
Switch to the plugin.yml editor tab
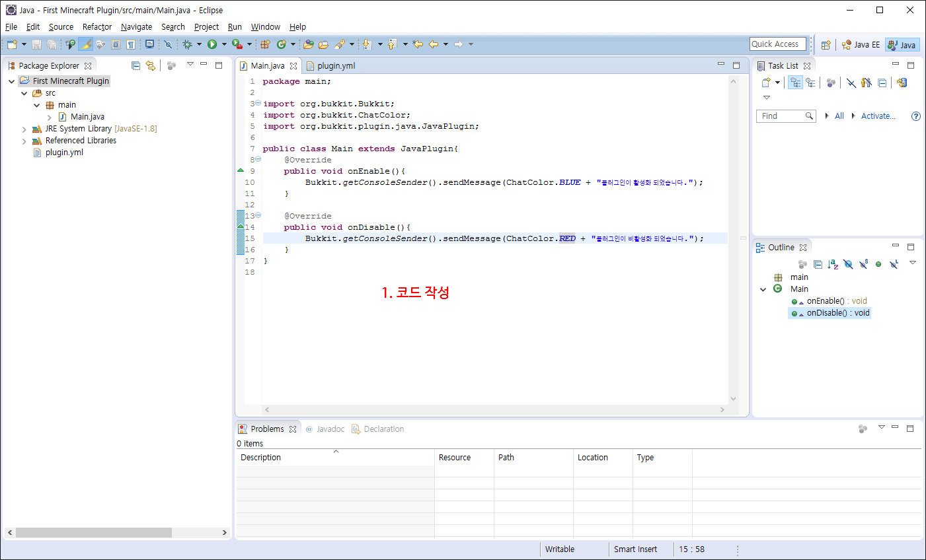331,65
